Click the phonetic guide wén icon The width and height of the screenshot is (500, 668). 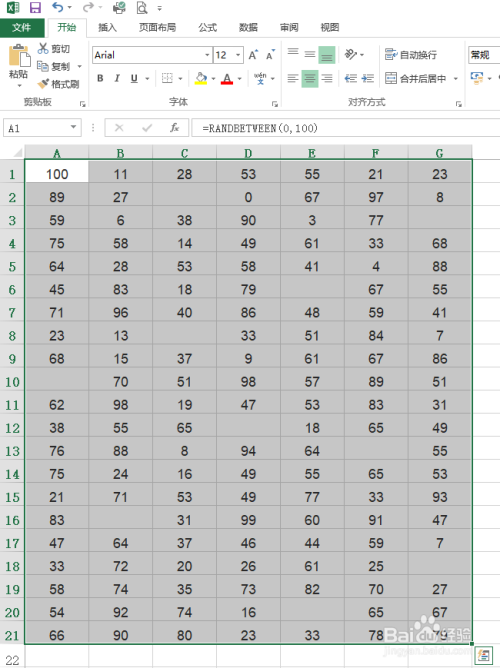pos(260,78)
